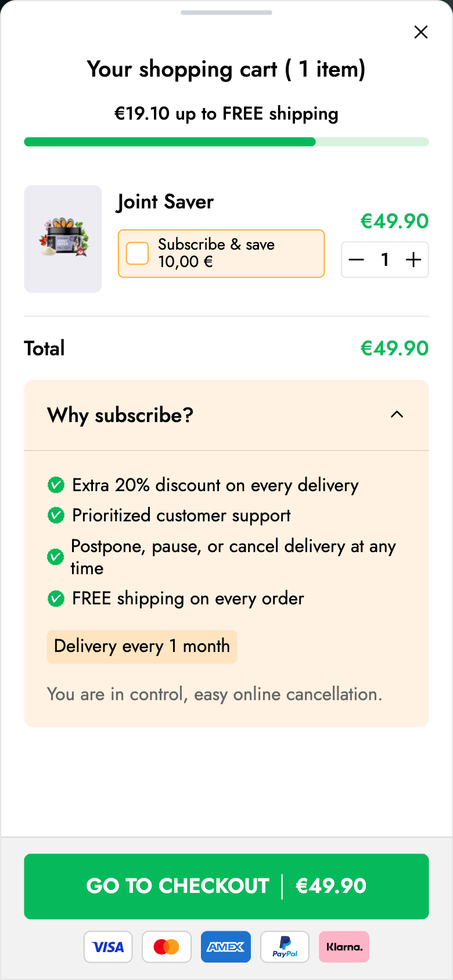Select the Visa payment icon
This screenshot has height=980, width=453.
click(108, 947)
